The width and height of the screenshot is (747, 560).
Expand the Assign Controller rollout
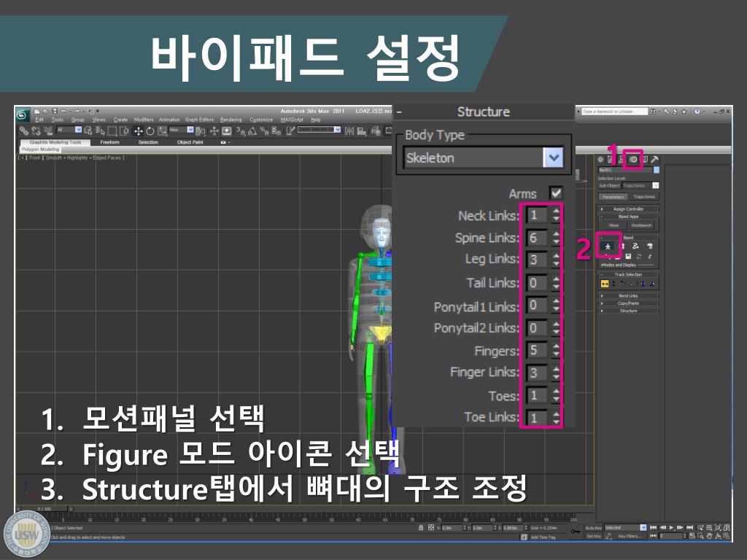[x=628, y=209]
